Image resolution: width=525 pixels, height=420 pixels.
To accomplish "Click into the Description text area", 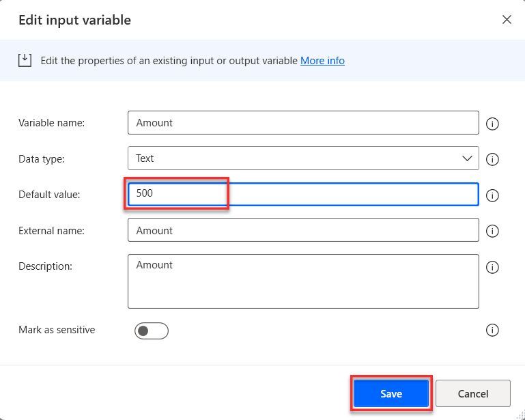I will (303, 281).
